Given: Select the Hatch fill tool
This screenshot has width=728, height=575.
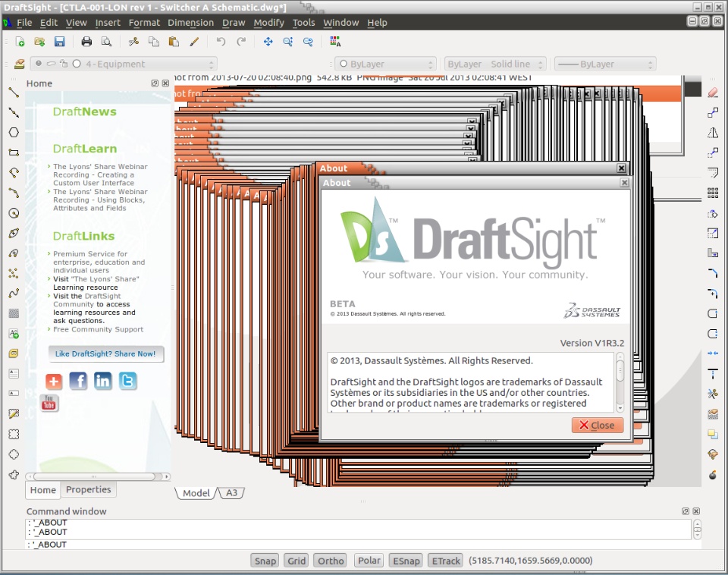Looking at the screenshot, I should coord(14,313).
